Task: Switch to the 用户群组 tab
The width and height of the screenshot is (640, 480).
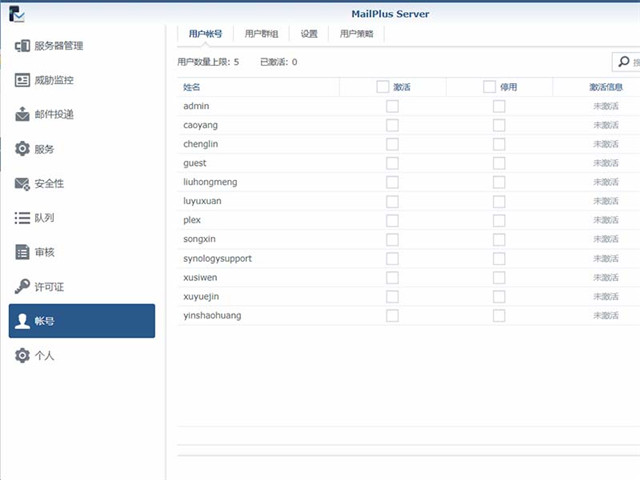Action: (x=261, y=34)
